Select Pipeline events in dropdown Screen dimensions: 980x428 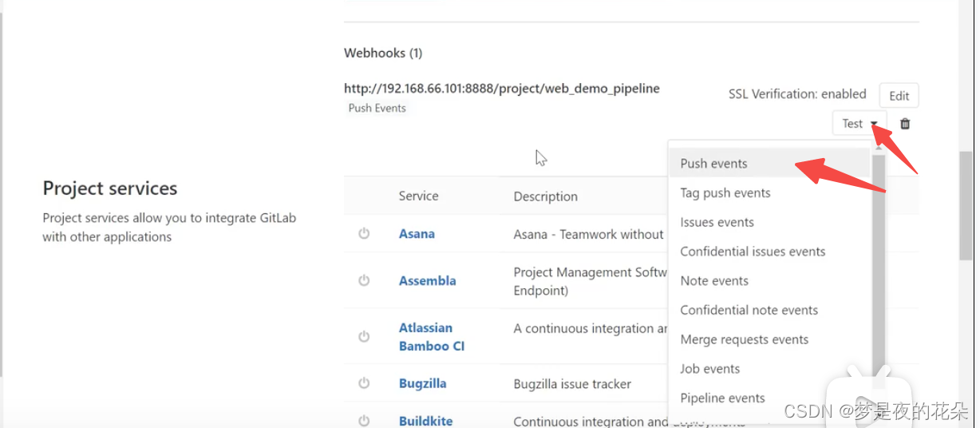coord(769,398)
